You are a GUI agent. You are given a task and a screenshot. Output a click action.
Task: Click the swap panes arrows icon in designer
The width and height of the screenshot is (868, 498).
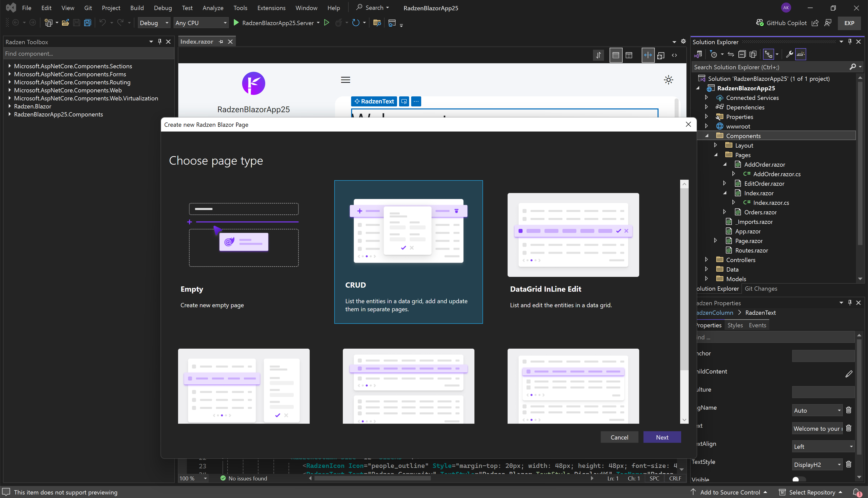pos(599,55)
